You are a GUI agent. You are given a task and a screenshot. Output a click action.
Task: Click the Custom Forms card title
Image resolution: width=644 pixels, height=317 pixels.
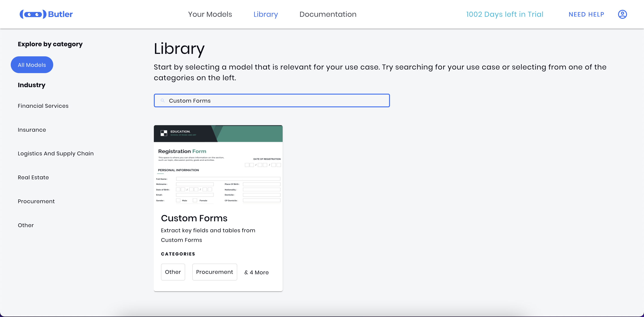click(x=194, y=218)
